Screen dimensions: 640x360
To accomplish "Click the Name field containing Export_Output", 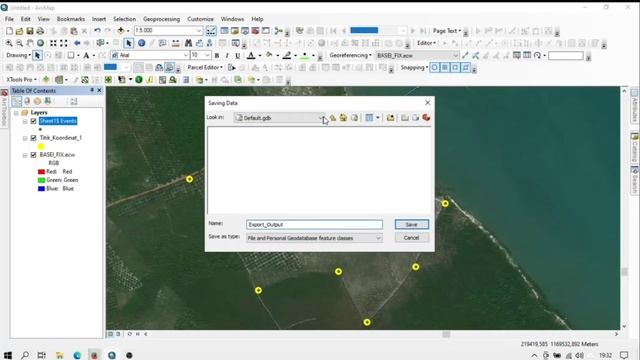I will click(314, 224).
